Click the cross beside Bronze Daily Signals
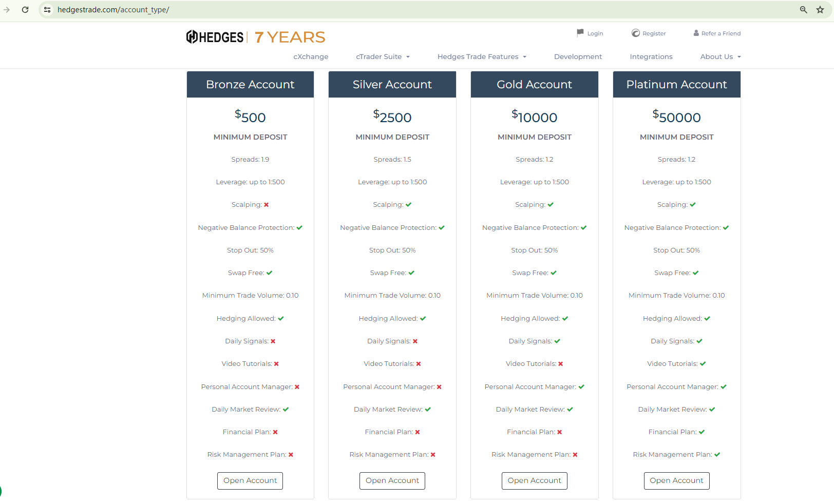 [x=273, y=341]
